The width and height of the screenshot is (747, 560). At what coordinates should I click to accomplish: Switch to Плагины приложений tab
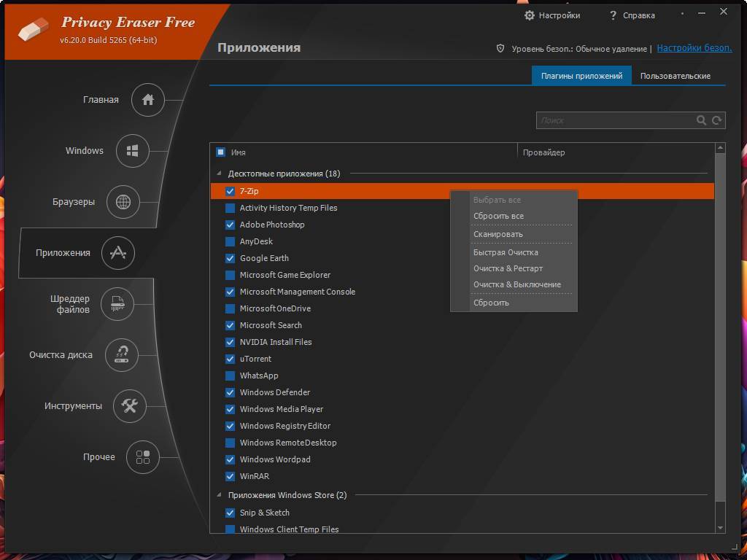click(x=581, y=76)
